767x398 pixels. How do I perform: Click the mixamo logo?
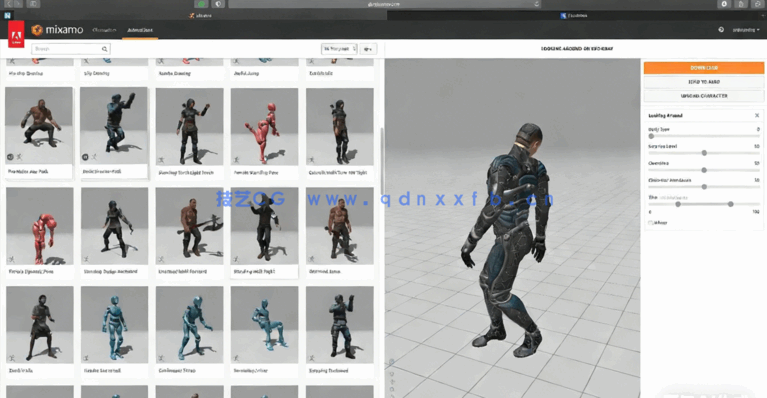click(x=57, y=30)
